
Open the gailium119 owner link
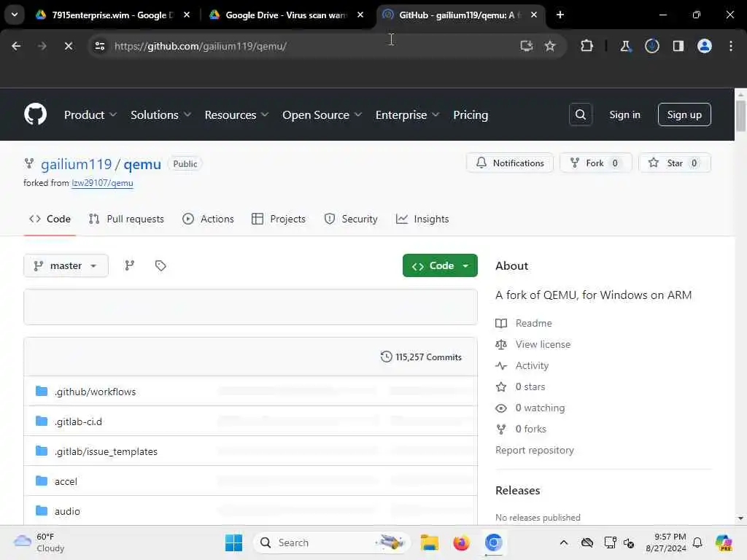(76, 164)
